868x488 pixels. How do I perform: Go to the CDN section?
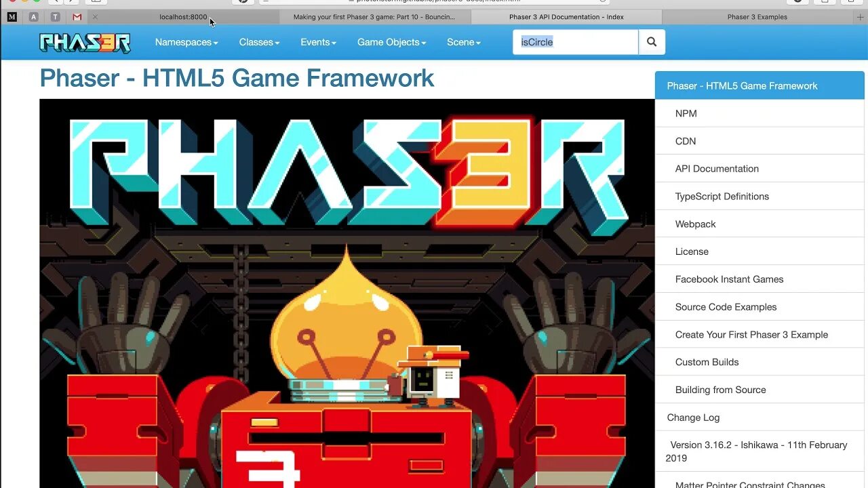[759, 141]
